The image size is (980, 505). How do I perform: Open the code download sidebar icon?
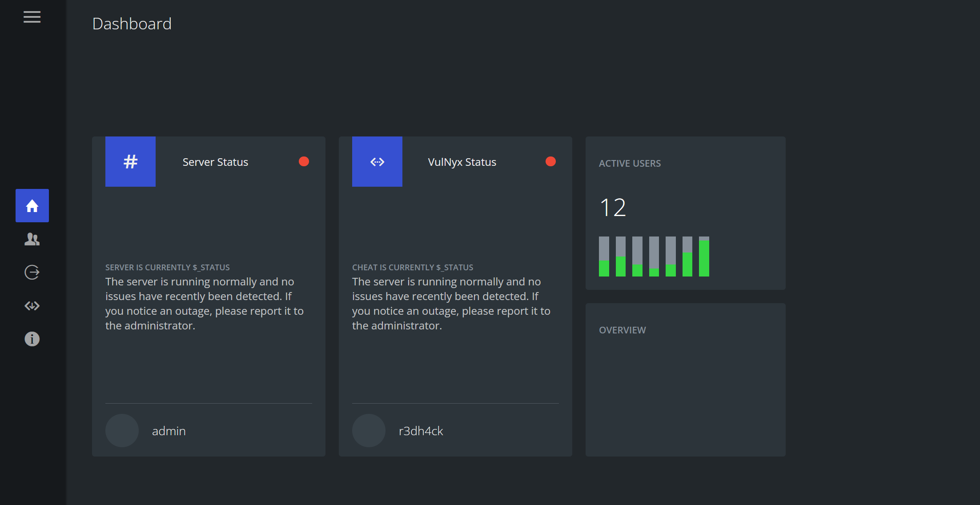click(x=32, y=306)
